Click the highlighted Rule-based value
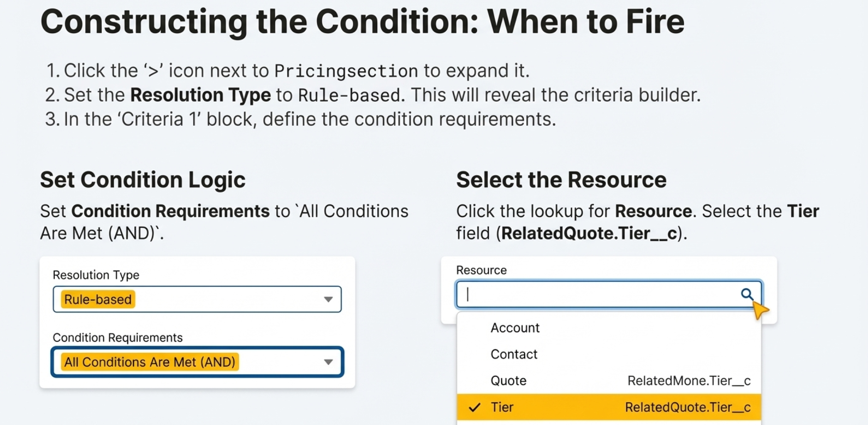 pyautogui.click(x=98, y=299)
